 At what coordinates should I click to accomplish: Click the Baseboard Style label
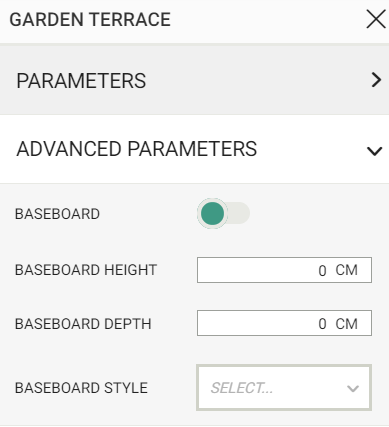(x=81, y=388)
